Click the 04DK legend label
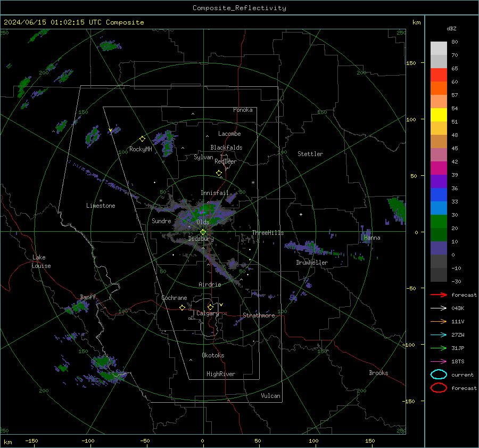 point(458,308)
